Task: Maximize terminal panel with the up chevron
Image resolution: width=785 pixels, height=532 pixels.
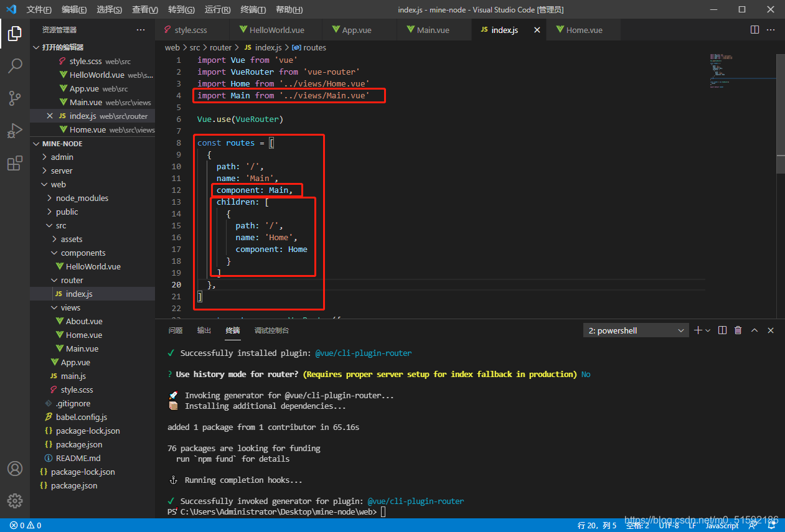Action: click(x=754, y=330)
